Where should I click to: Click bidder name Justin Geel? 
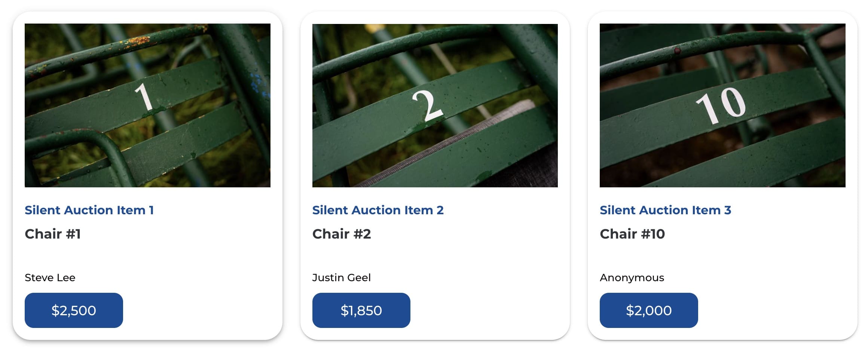pyautogui.click(x=342, y=278)
